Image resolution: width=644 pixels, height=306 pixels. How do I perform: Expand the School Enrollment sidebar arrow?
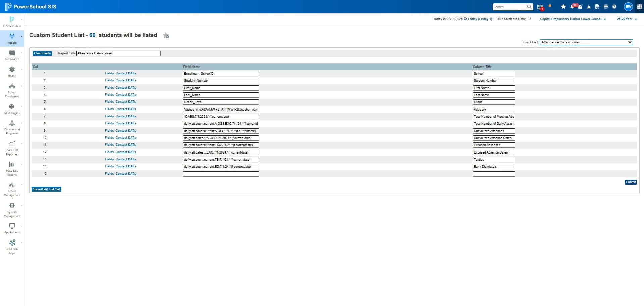22,86
